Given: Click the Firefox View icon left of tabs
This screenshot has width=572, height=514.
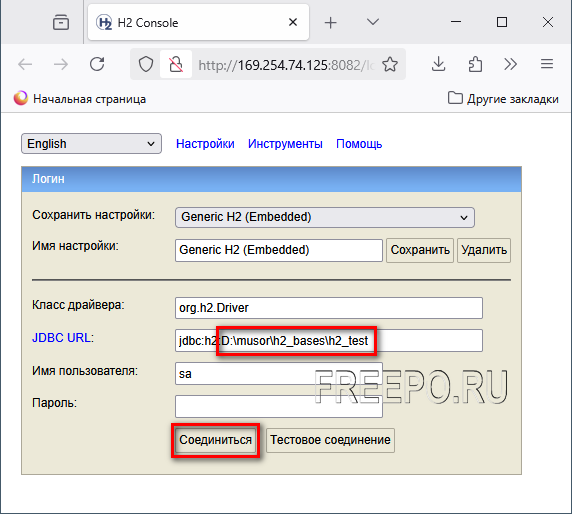Looking at the screenshot, I should (x=61, y=23).
